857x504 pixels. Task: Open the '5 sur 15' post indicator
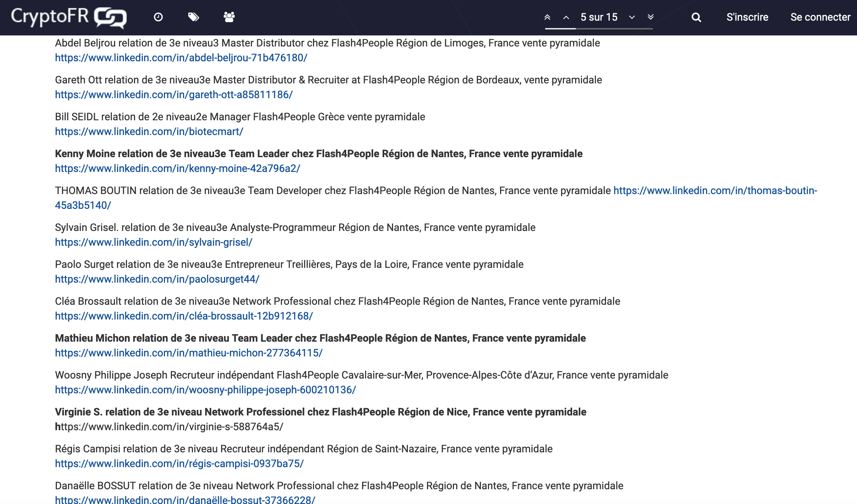click(x=599, y=17)
